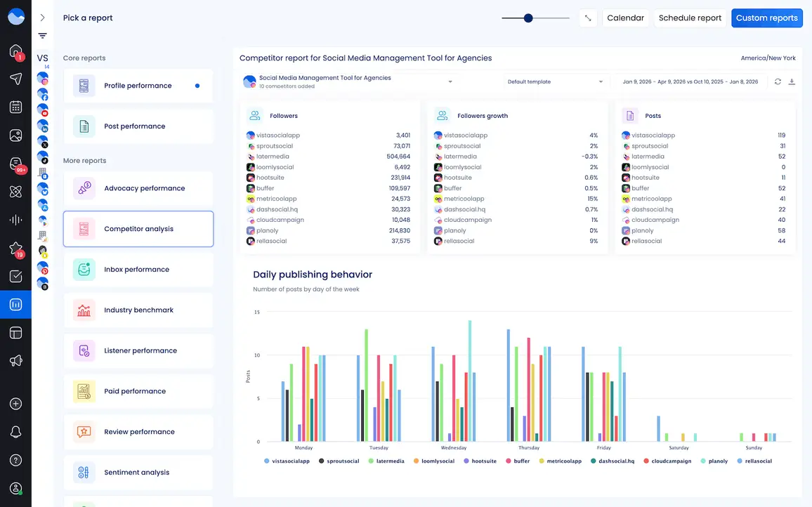Open the media library icon in the sidebar
Viewport: 812px width, 507px height.
(x=15, y=135)
